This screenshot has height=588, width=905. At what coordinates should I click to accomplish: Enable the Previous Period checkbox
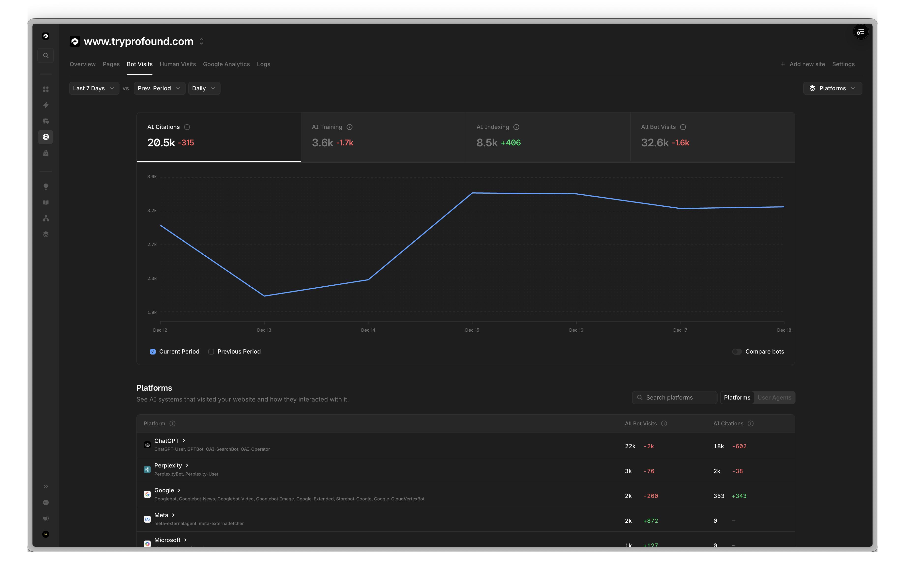[211, 351]
